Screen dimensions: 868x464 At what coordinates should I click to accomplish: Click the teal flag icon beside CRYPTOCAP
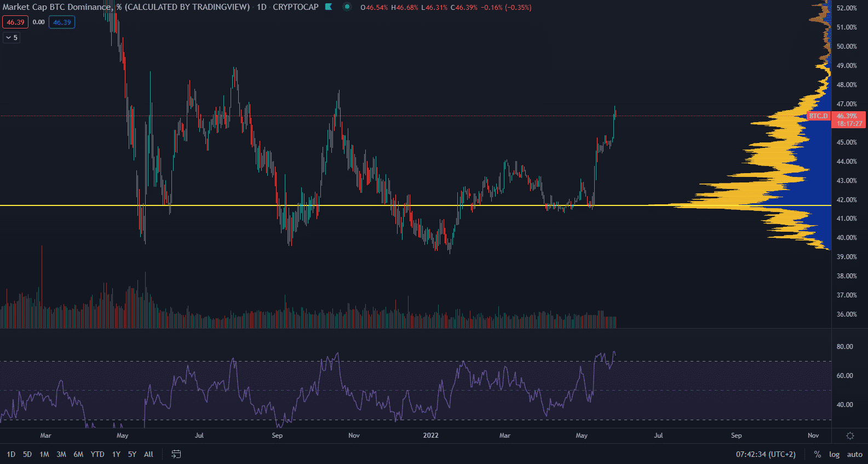329,7
